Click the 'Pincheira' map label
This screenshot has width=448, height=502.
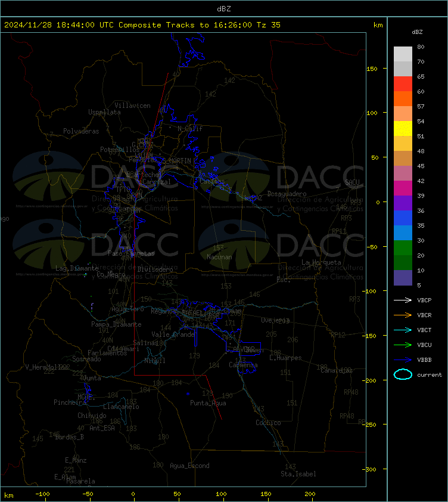click(x=70, y=402)
